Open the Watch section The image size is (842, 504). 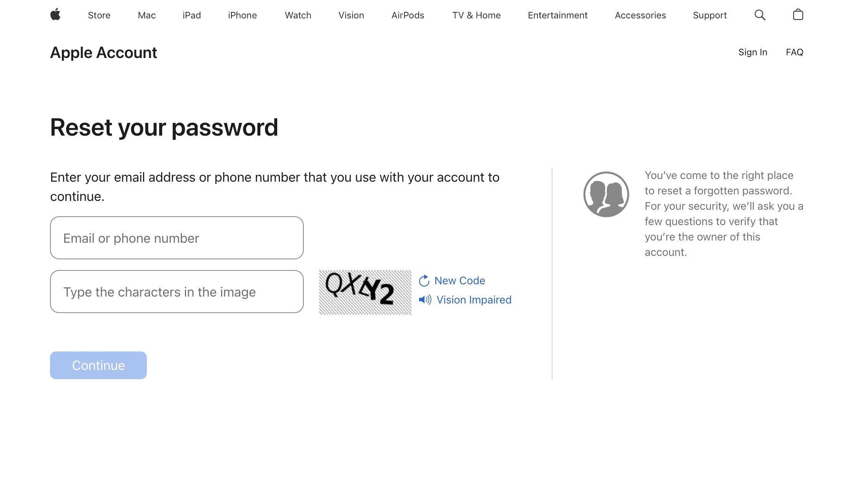coord(298,15)
